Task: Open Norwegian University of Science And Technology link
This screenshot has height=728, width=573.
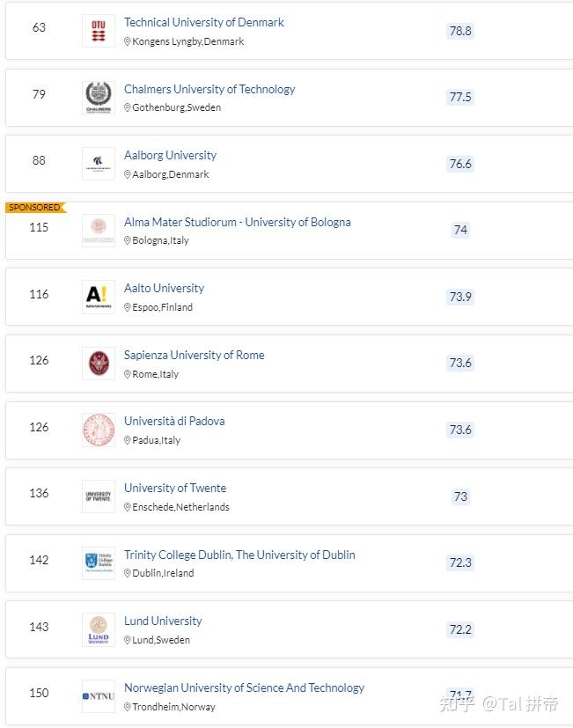Action: [x=244, y=688]
